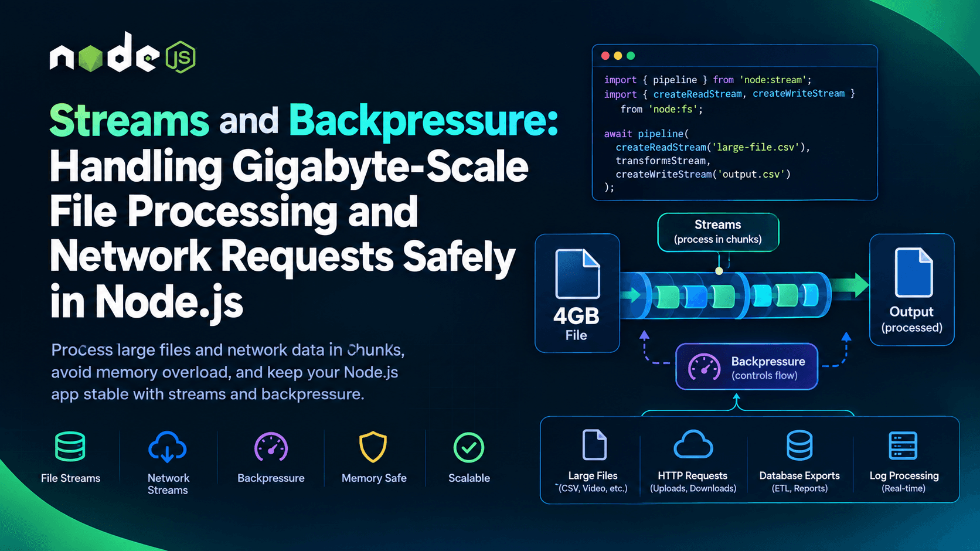Click the 'Network Requests Safely' headline line

pos(283,257)
